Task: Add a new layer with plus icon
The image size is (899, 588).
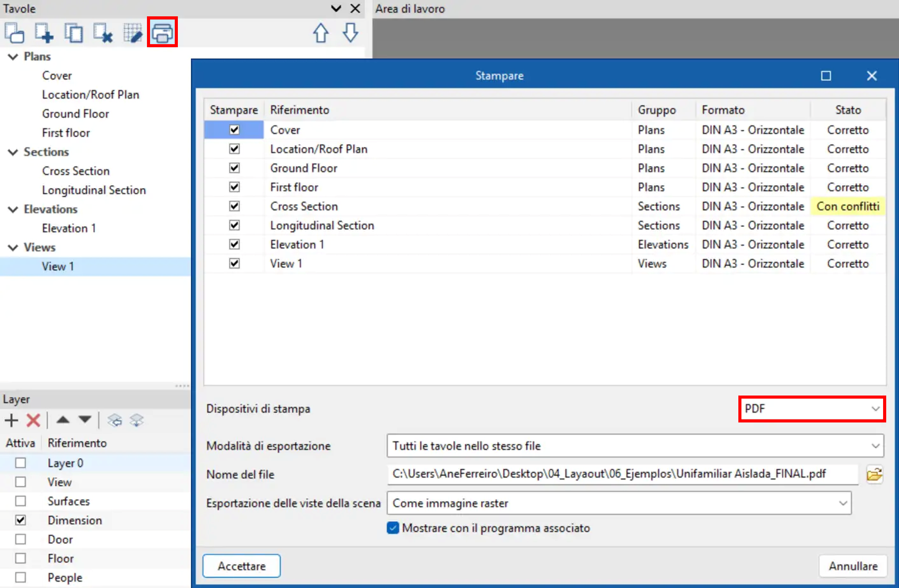Action: 11,420
